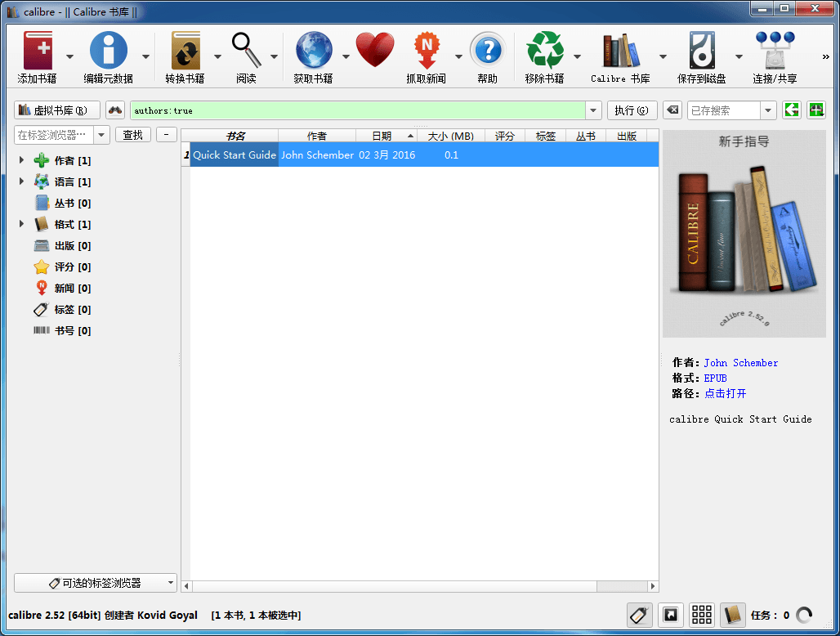Sort by the Author column header

point(316,136)
